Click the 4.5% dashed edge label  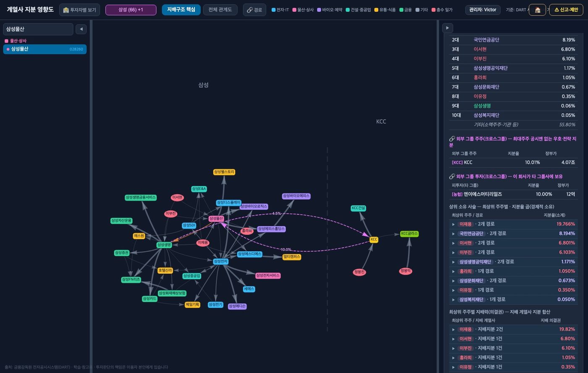coord(276,214)
